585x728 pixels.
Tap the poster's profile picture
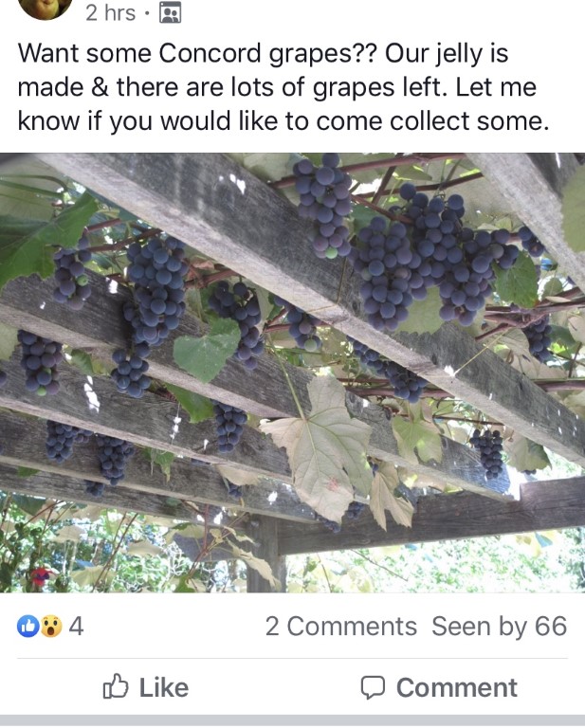[x=45, y=8]
